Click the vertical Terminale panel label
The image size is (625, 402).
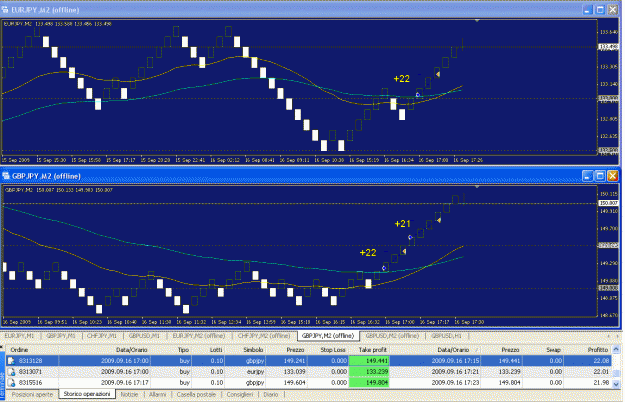click(x=2, y=386)
